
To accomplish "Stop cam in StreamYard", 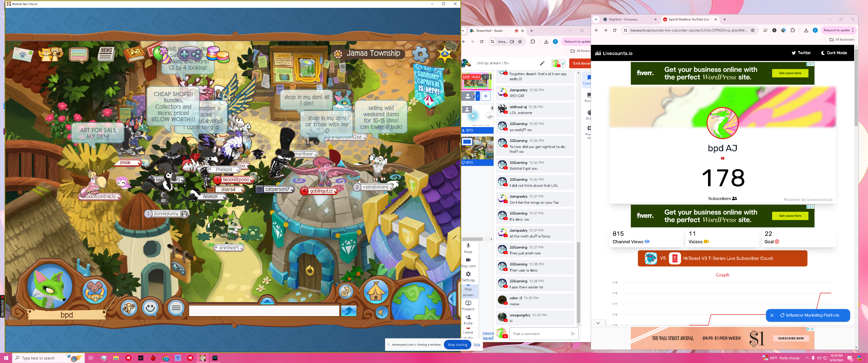I will (468, 262).
